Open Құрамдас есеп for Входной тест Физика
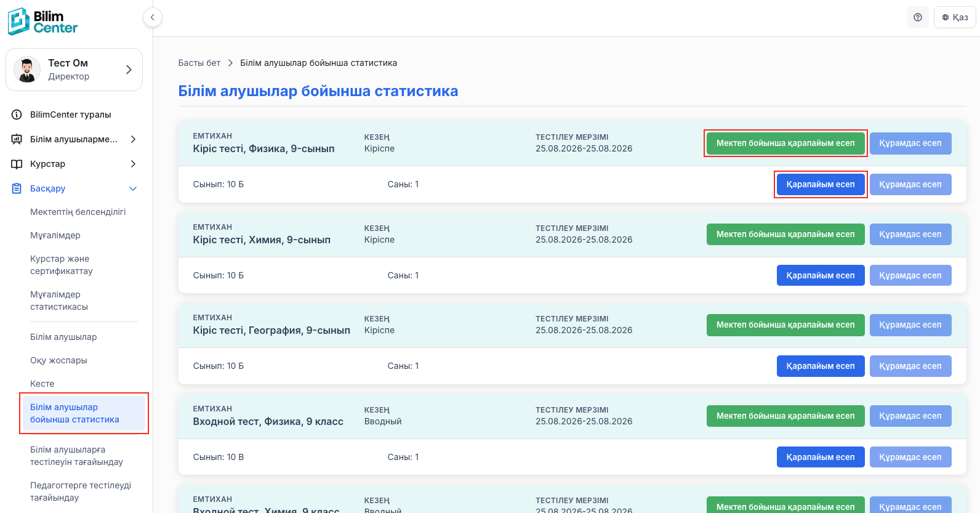The height and width of the screenshot is (513, 980). 910,416
